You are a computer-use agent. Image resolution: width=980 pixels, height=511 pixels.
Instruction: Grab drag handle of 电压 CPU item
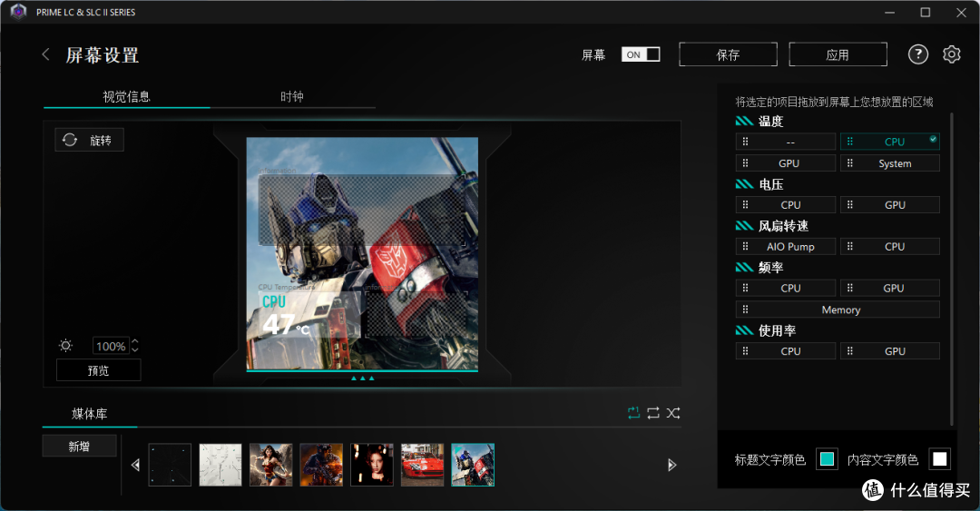tap(745, 204)
